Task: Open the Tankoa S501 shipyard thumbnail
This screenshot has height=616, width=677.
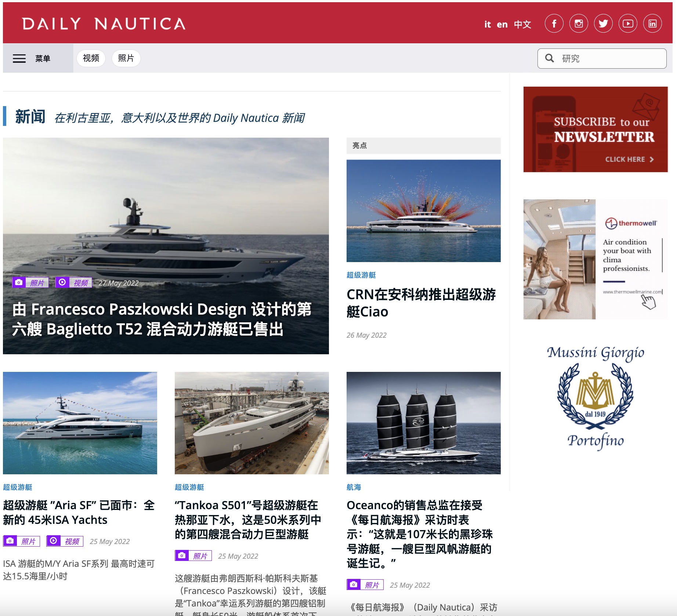Action: 252,423
